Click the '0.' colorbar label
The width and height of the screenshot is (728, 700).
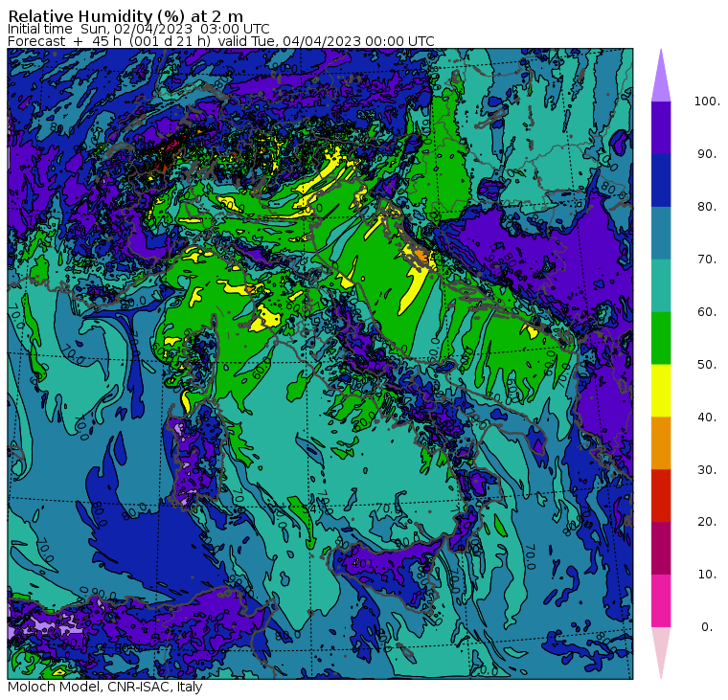click(x=707, y=627)
